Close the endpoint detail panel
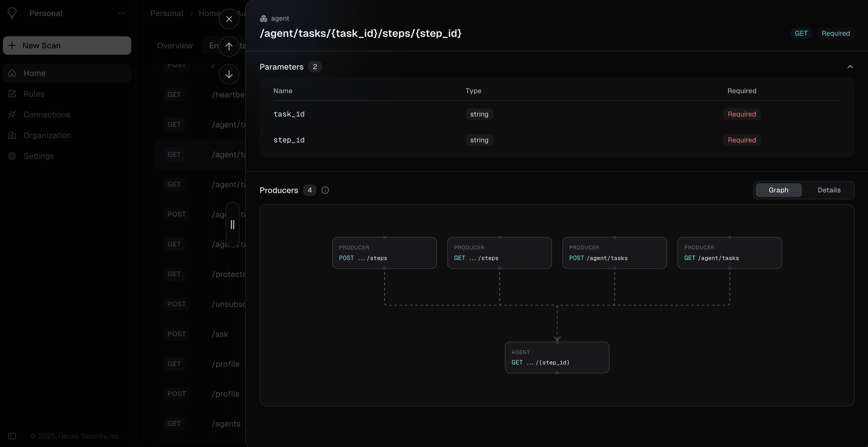The image size is (868, 447). click(x=229, y=19)
